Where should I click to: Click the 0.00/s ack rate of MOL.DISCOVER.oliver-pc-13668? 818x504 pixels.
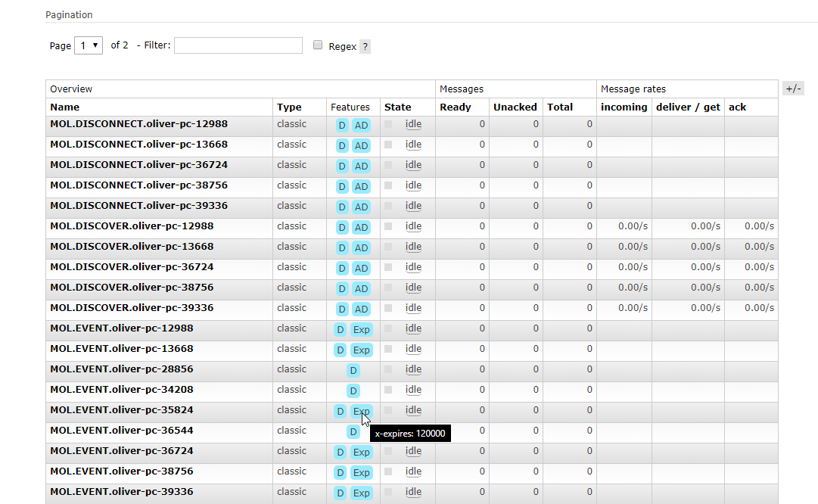click(759, 246)
